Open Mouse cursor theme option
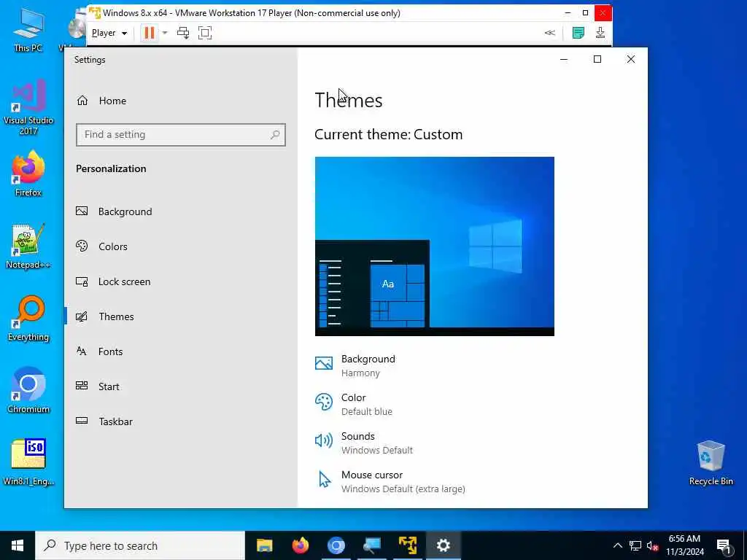This screenshot has height=560, width=747. pos(390,481)
